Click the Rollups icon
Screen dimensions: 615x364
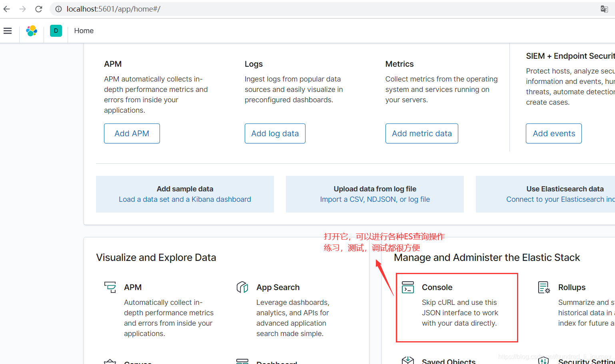(x=544, y=287)
